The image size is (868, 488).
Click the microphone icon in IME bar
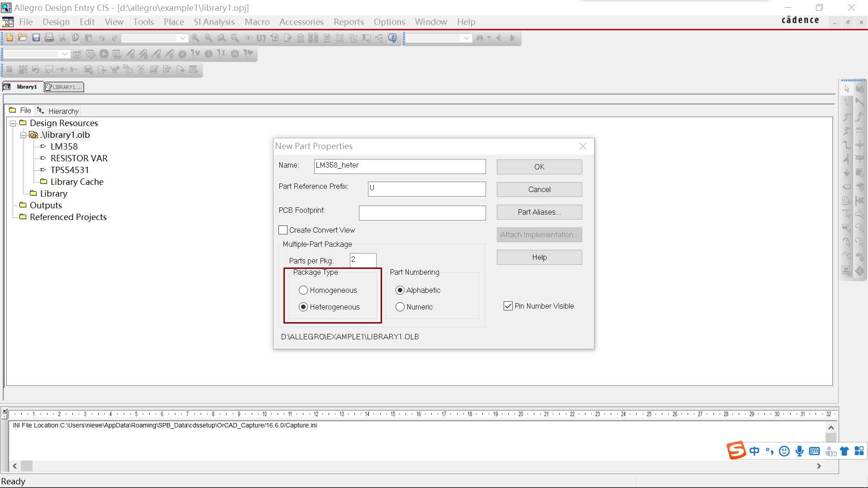tap(799, 451)
